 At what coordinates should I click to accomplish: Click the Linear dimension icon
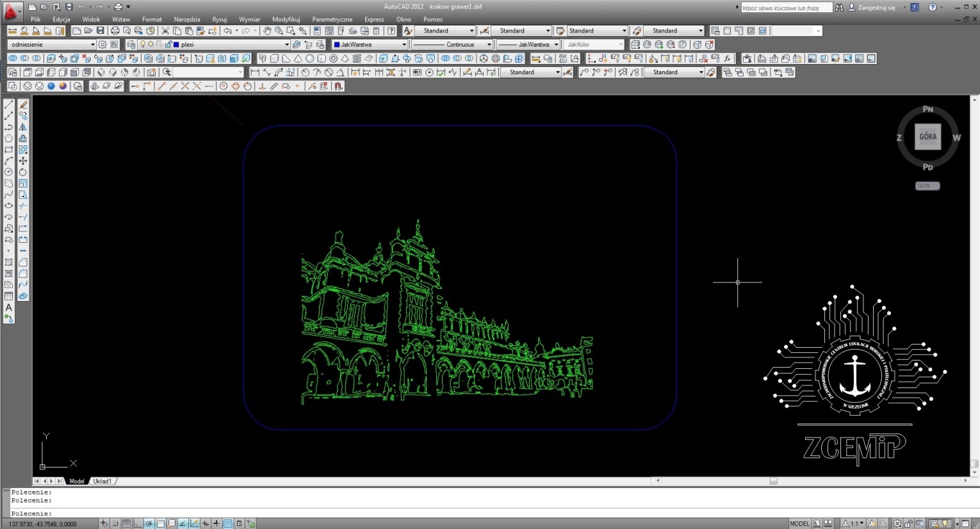tap(255, 72)
